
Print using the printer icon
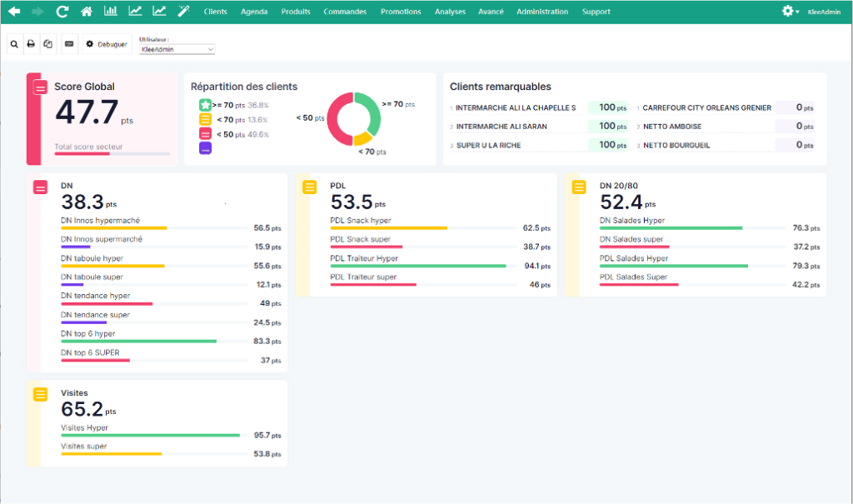point(31,44)
